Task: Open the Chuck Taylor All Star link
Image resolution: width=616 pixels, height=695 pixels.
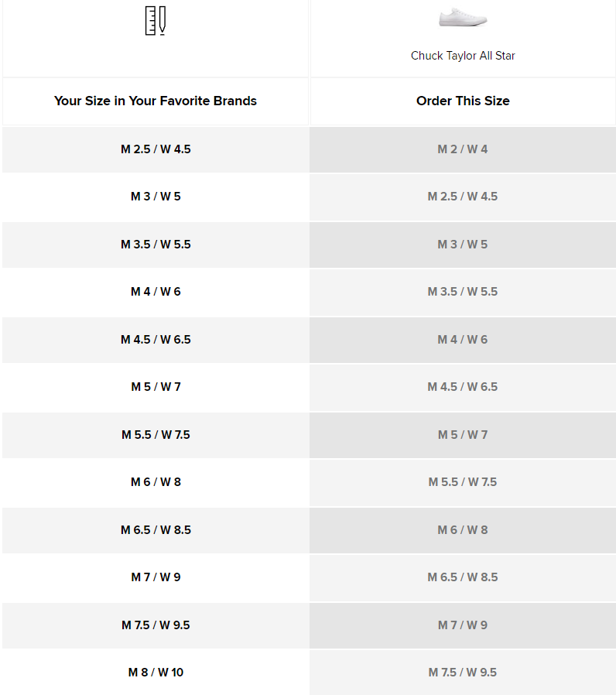Action: [x=463, y=56]
